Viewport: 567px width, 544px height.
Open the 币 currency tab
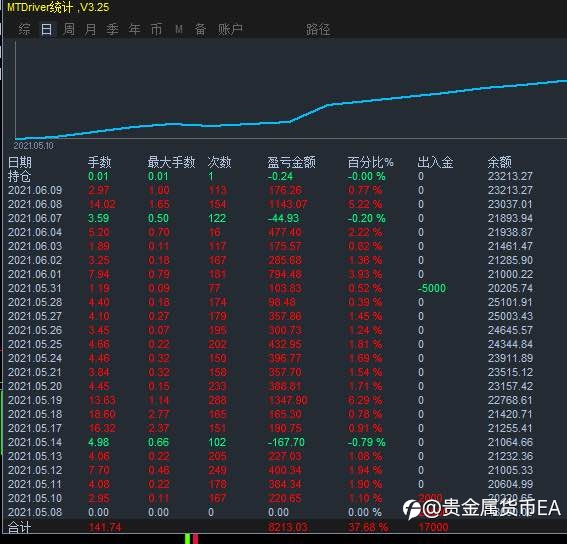coord(156,29)
